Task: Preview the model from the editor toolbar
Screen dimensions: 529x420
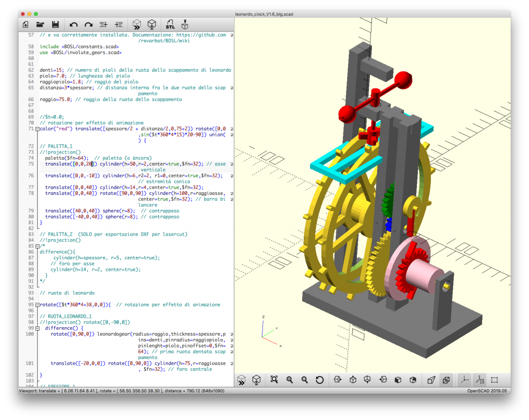Action: pyautogui.click(x=136, y=24)
